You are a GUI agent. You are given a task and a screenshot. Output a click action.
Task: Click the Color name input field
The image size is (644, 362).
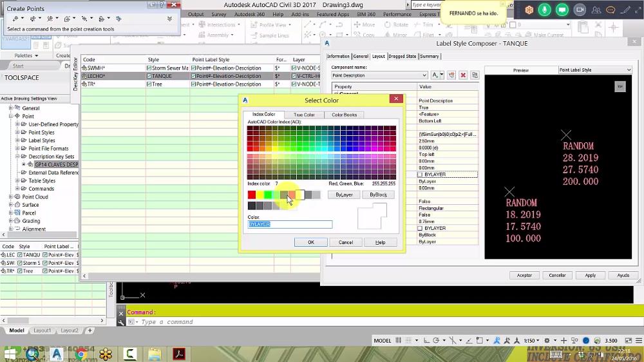point(290,224)
